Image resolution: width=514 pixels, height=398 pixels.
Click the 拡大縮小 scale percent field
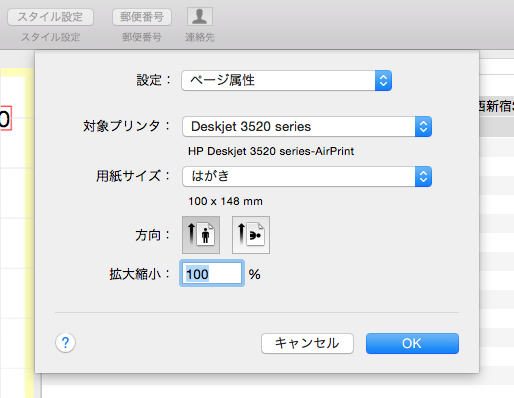point(212,274)
